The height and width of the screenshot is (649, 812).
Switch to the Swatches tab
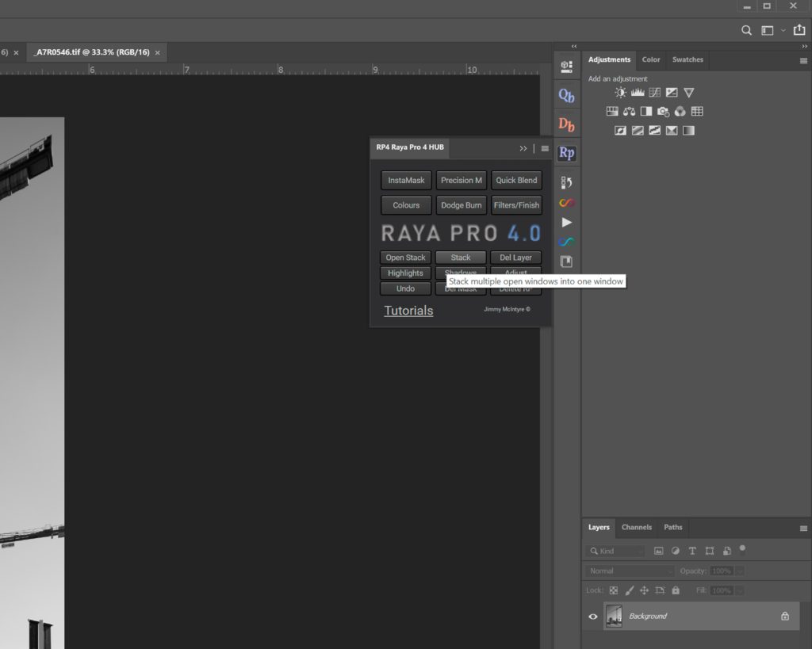(x=688, y=59)
